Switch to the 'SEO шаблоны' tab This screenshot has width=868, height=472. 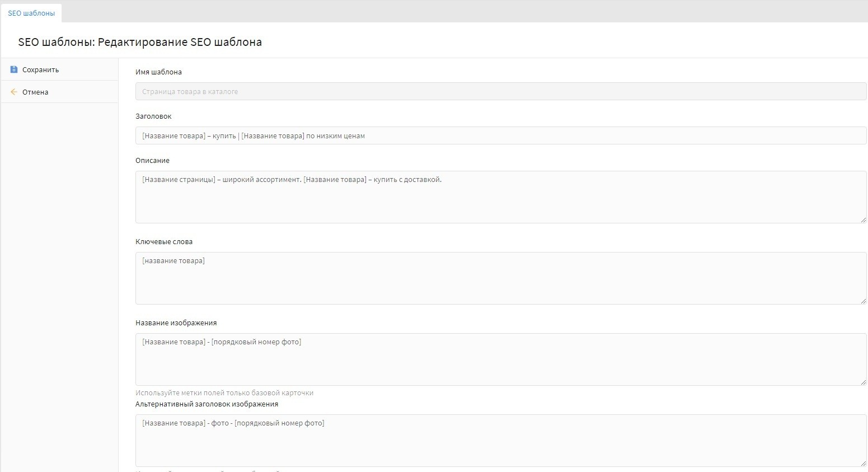click(x=31, y=13)
